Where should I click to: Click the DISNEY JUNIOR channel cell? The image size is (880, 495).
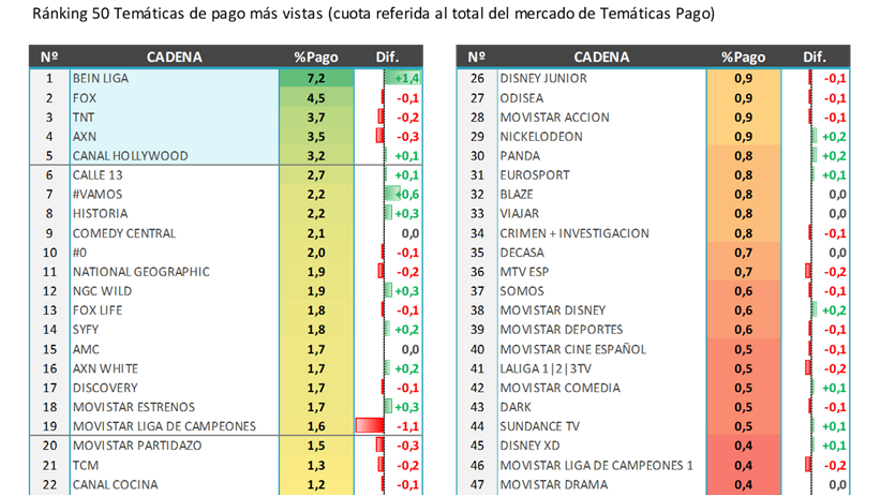click(x=543, y=78)
